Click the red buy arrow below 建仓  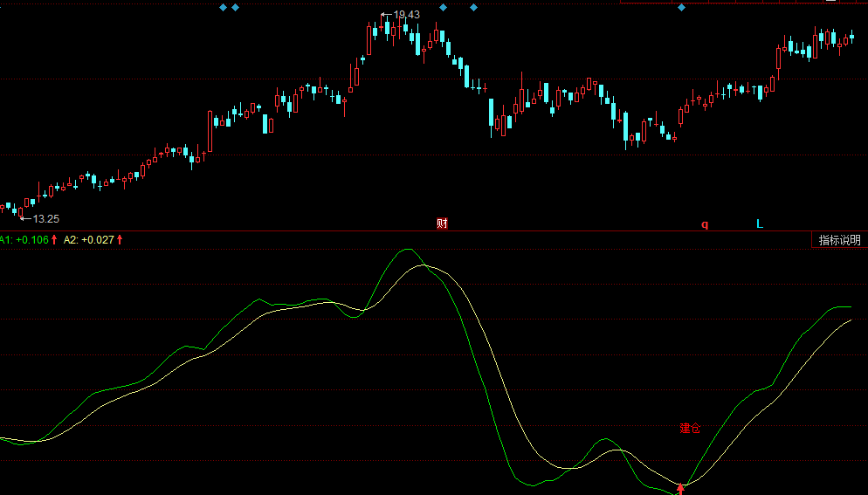coord(681,489)
